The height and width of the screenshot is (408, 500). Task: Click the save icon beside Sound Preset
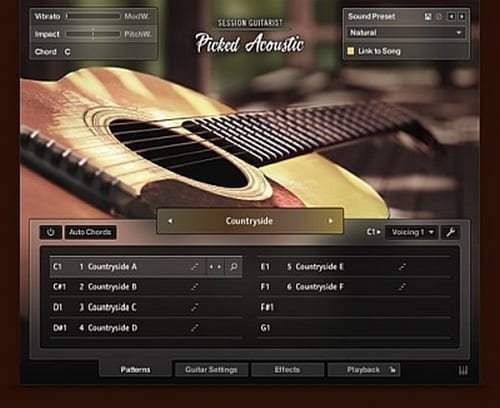tap(428, 16)
